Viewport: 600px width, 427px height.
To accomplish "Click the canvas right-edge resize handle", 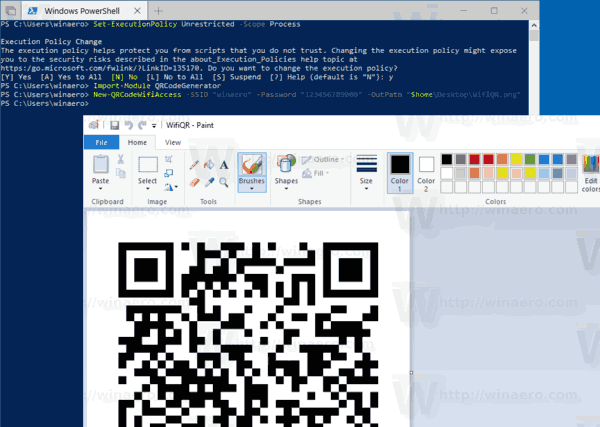I will 411,372.
